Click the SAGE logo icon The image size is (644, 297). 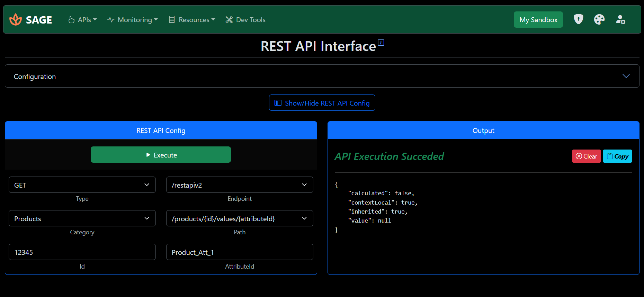[x=16, y=19]
